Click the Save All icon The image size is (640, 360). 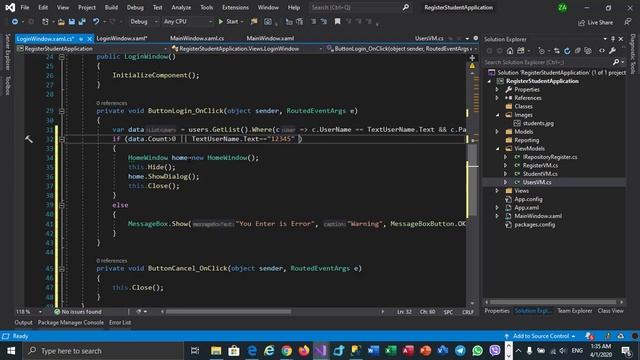[x=82, y=22]
